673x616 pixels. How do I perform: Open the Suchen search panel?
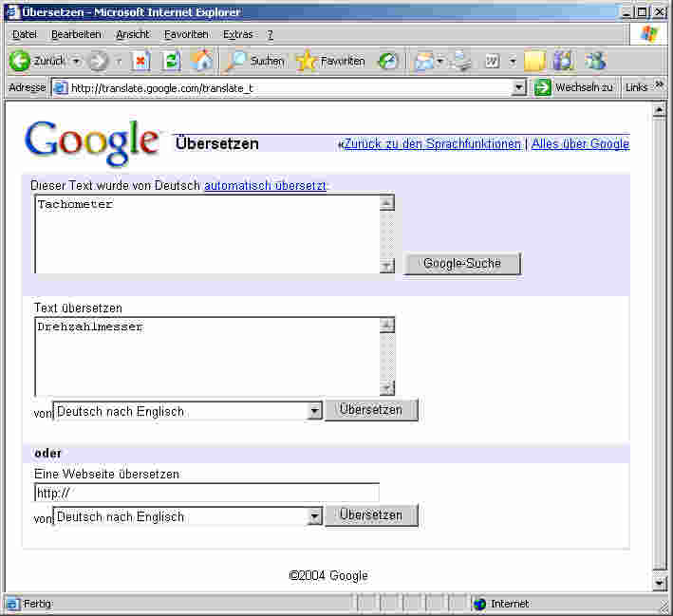255,61
